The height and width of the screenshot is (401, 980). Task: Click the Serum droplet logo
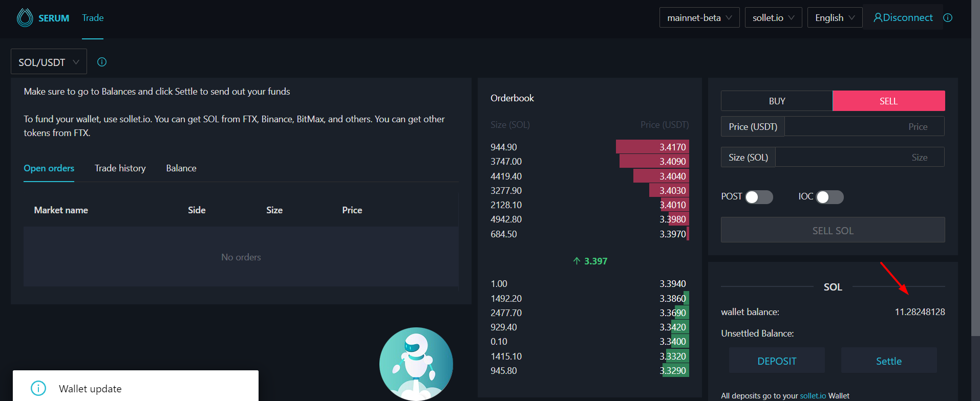[25, 18]
